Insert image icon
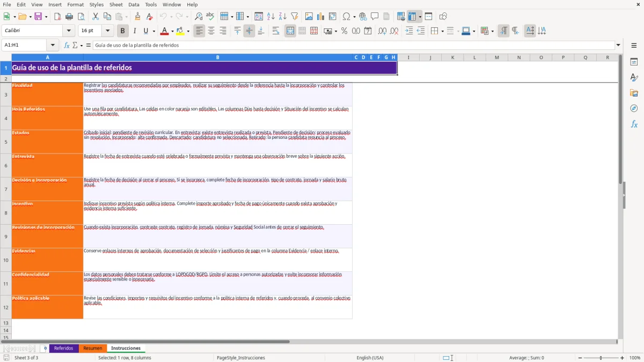 coord(309,17)
